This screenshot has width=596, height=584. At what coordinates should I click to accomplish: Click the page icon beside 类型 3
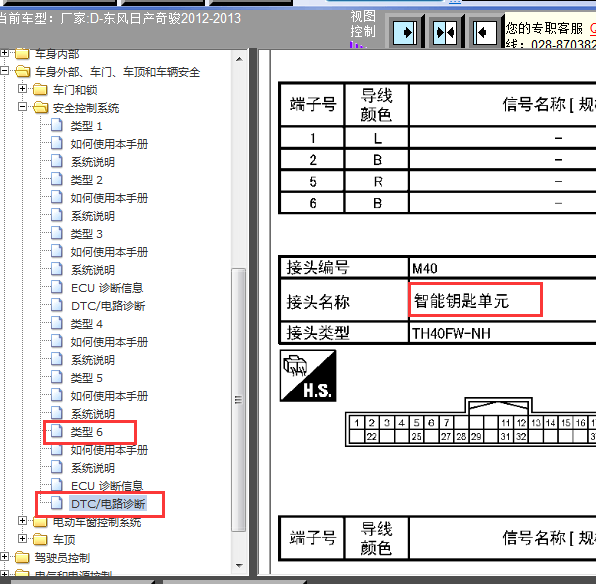click(57, 233)
